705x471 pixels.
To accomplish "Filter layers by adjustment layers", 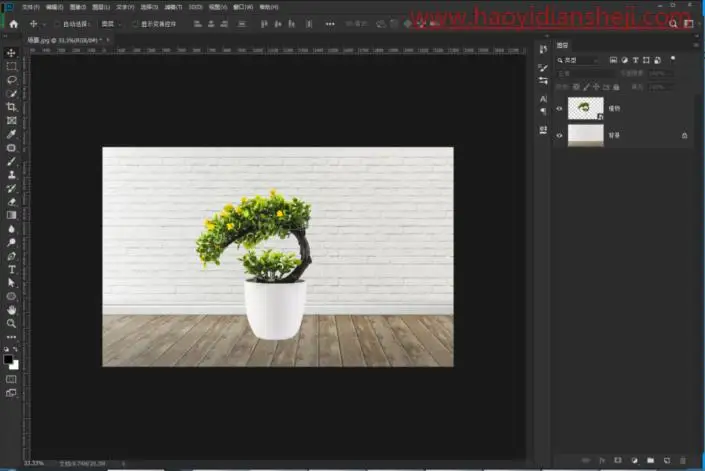I will (x=625, y=60).
